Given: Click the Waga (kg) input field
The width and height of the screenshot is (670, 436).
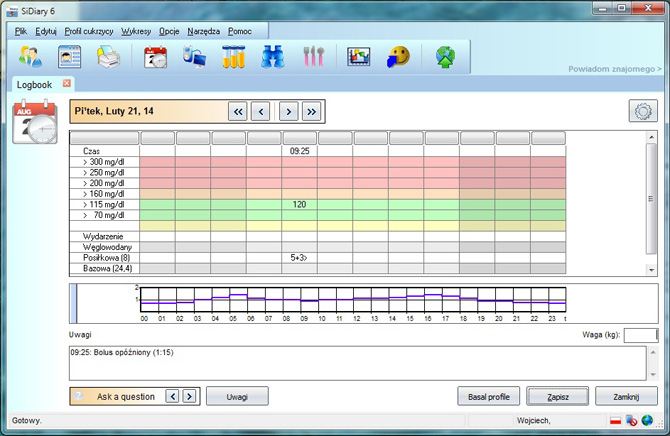Looking at the screenshot, I should point(641,335).
